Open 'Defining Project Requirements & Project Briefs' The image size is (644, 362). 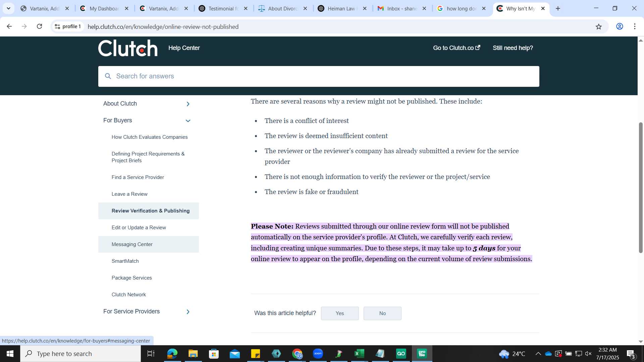click(x=148, y=157)
